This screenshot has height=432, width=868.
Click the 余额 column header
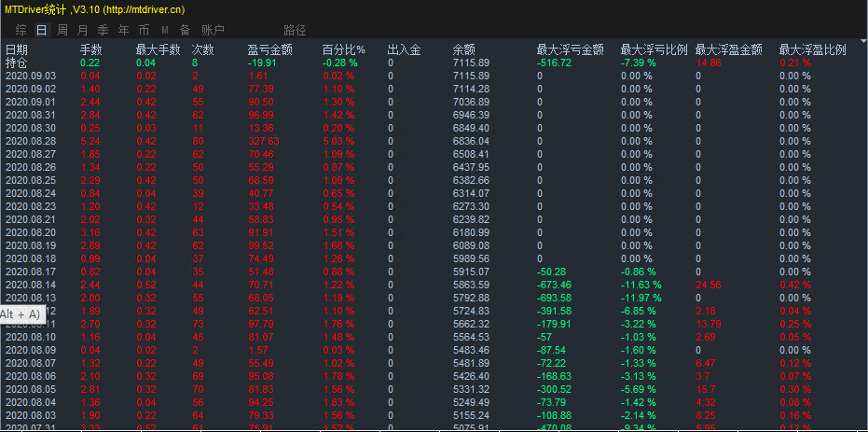pyautogui.click(x=463, y=49)
